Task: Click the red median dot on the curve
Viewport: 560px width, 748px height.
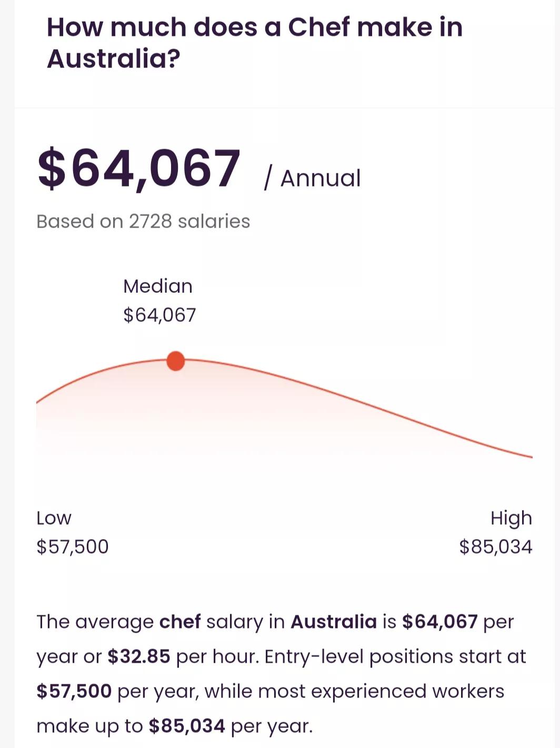Action: [x=175, y=361]
